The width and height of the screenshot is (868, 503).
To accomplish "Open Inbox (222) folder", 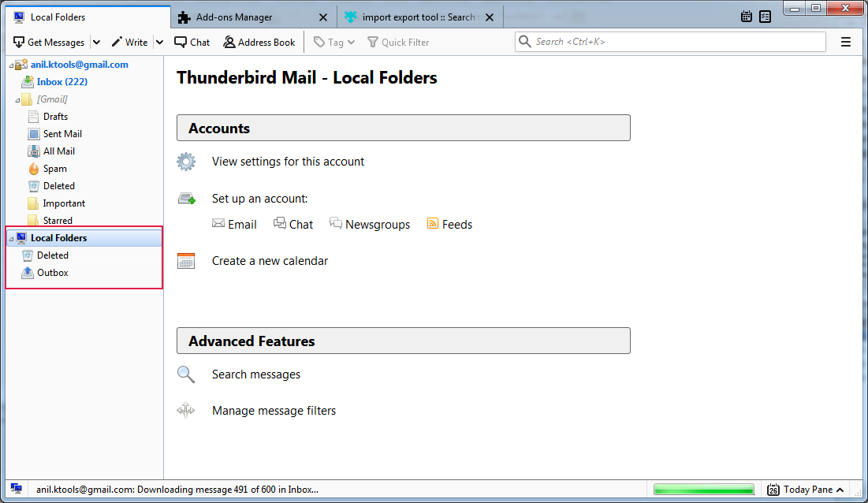I will [62, 82].
